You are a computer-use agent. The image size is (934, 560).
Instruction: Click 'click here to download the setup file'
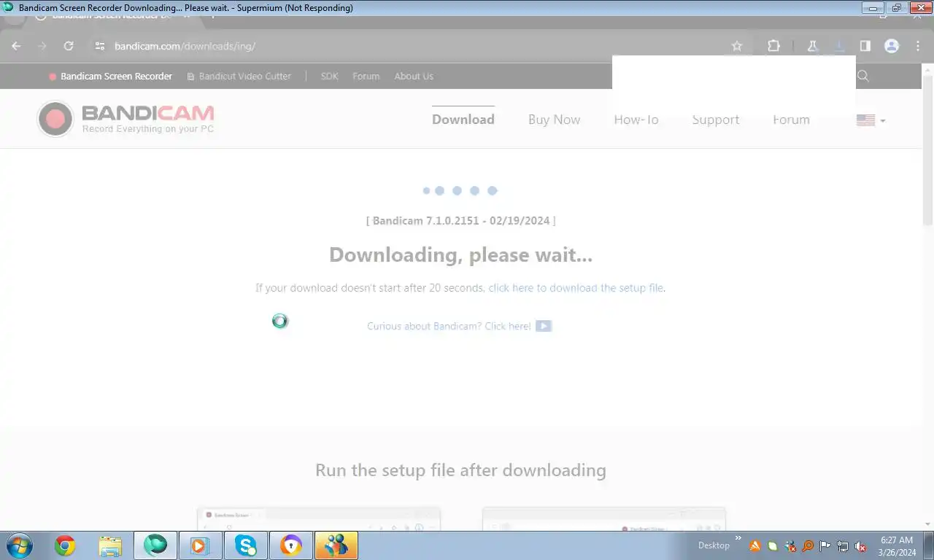click(x=576, y=288)
